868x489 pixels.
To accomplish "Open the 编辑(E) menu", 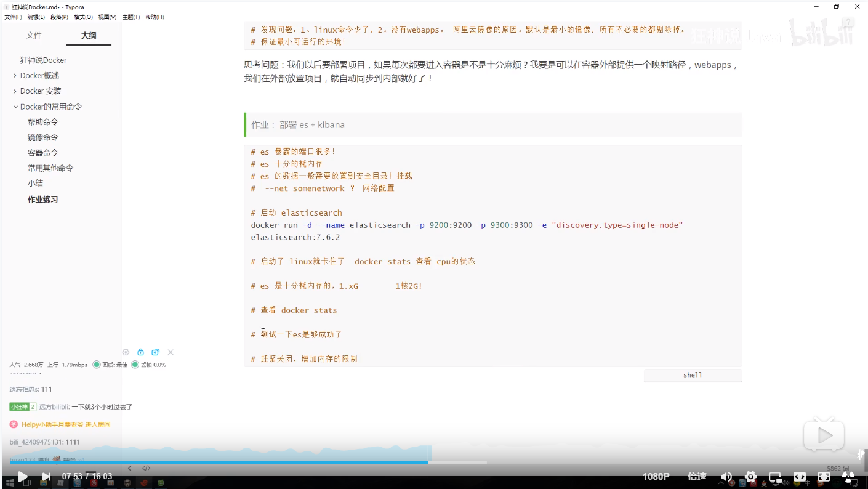I will pos(36,17).
